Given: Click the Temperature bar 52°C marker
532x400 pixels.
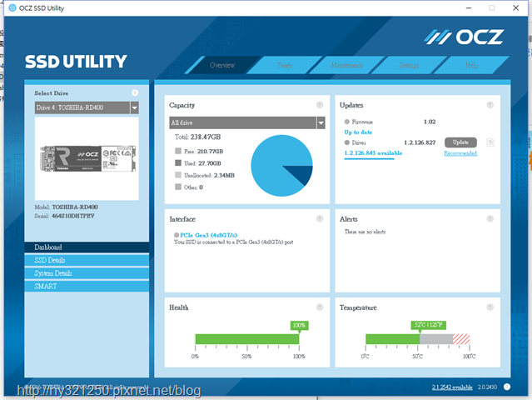Looking at the screenshot, I should pos(428,325).
